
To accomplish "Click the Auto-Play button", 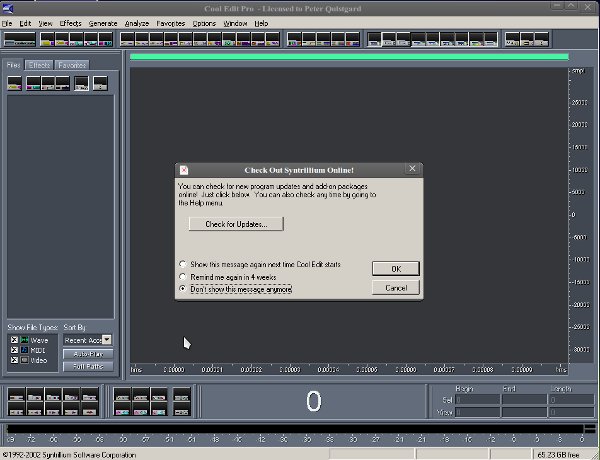I will 88,354.
